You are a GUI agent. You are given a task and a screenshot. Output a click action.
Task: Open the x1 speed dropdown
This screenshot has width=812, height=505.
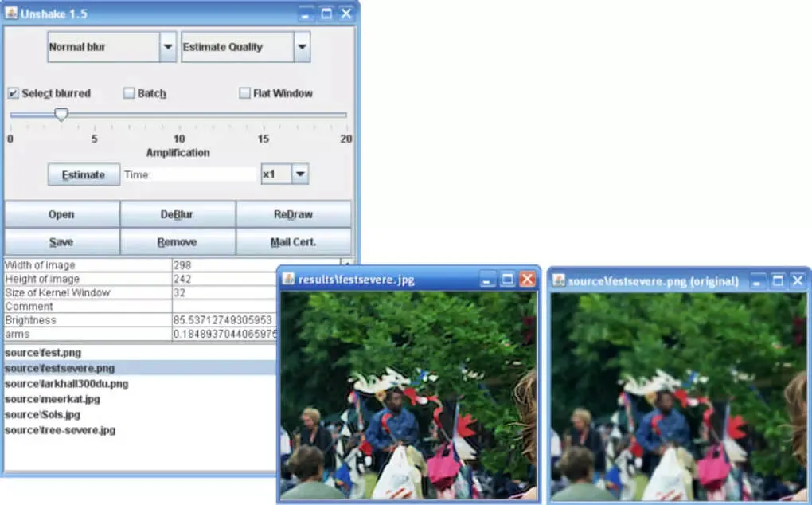point(298,174)
